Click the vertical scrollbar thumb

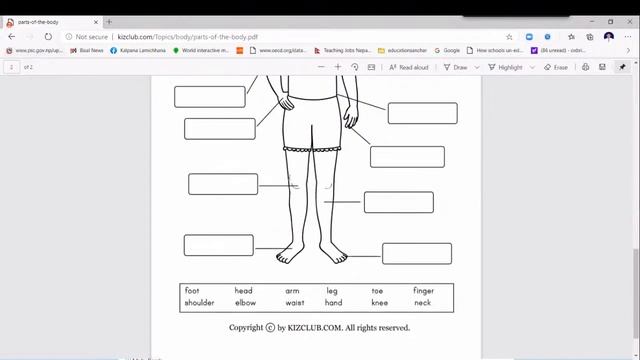pos(636,293)
